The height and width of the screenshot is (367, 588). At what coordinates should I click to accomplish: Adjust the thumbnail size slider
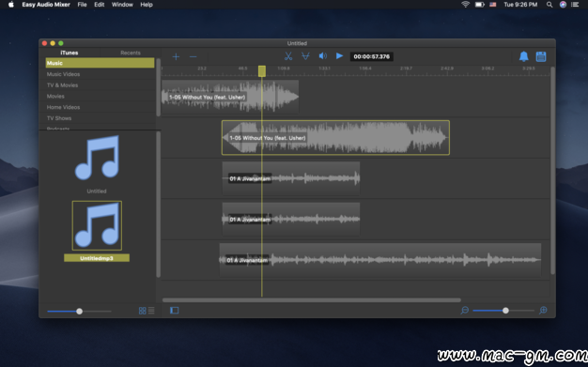tap(79, 311)
